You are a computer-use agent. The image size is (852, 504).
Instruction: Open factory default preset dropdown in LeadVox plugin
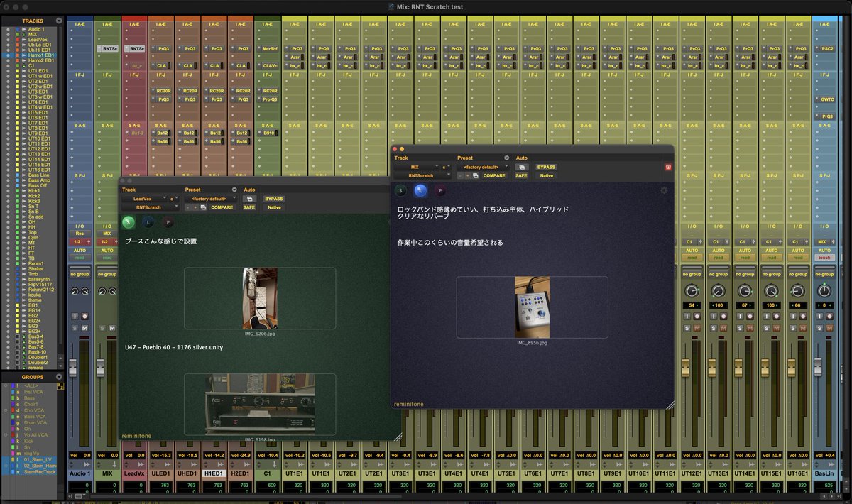211,199
